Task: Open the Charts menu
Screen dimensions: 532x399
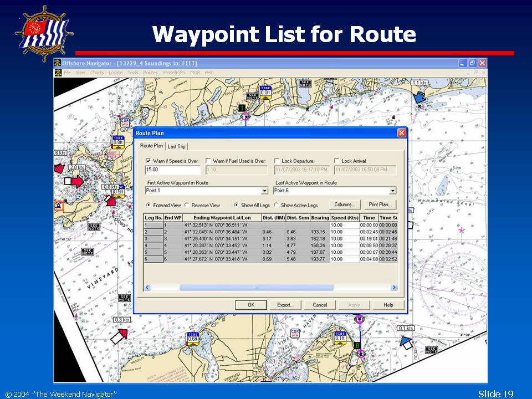Action: click(97, 73)
